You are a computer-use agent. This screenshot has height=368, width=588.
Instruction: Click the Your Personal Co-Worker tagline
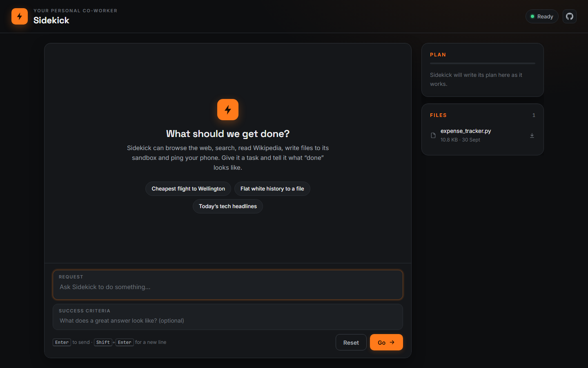(x=76, y=11)
